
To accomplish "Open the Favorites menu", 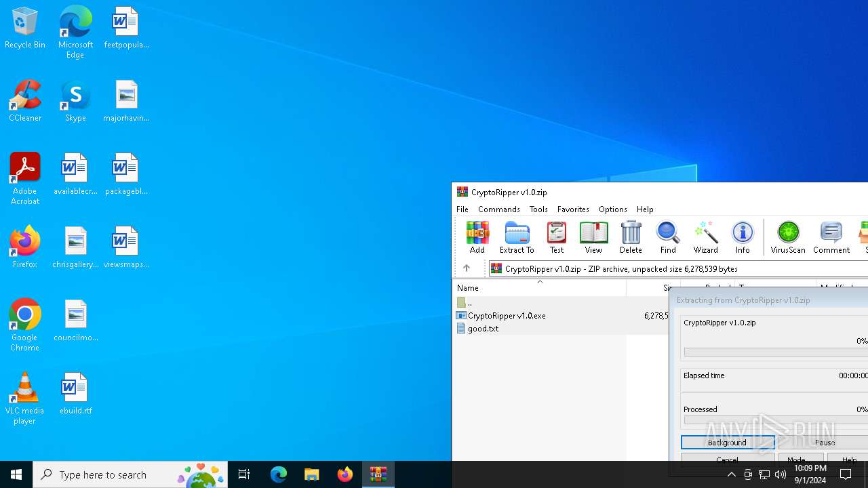I will pyautogui.click(x=573, y=209).
